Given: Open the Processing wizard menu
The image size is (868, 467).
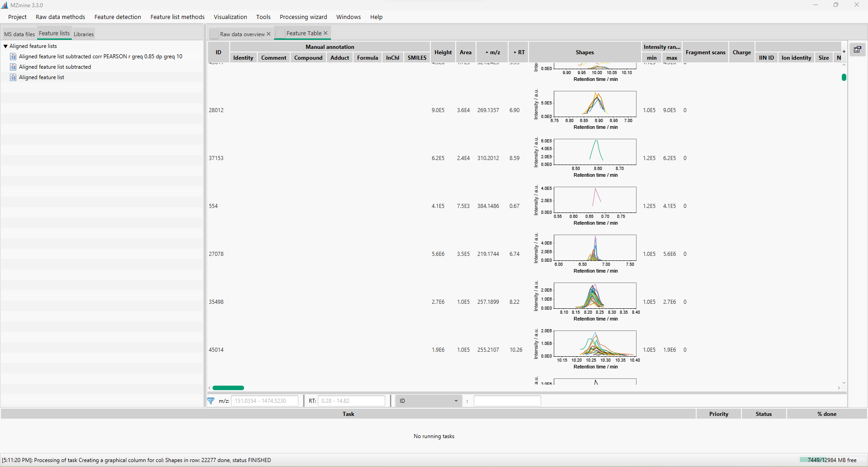Looking at the screenshot, I should click(x=303, y=17).
